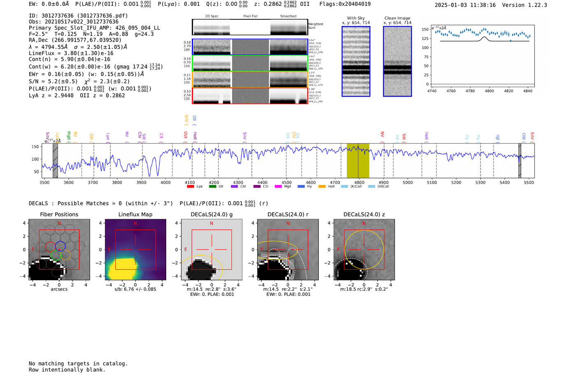Click the Flags:0x20404019 header text
The width and height of the screenshot is (576, 392).
pyautogui.click(x=345, y=4)
